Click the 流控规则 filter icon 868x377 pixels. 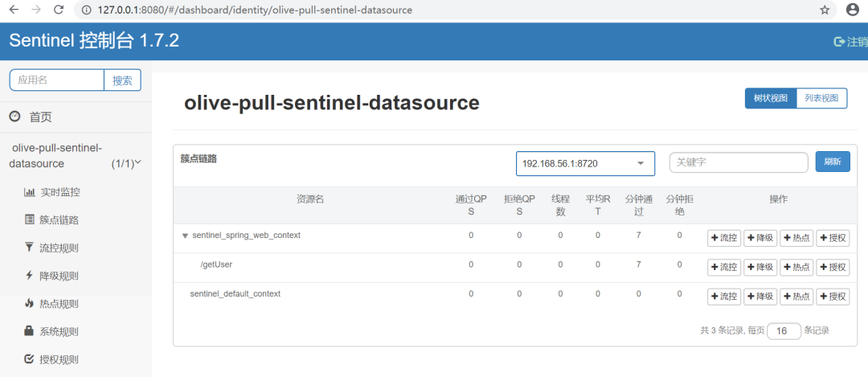[x=30, y=248]
